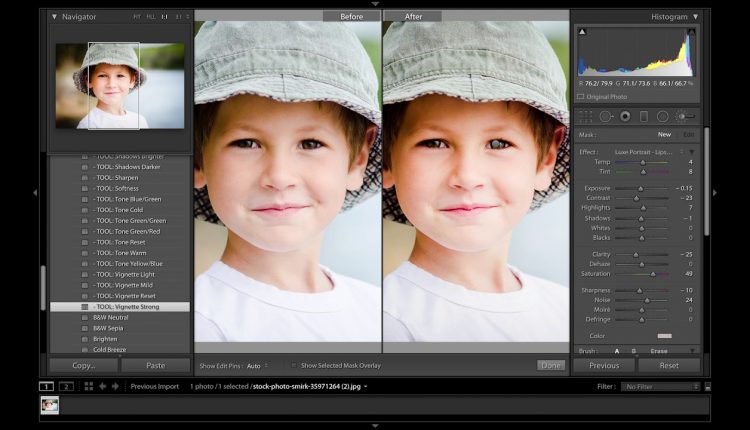Open Navigator zoom level dropdown arrows
750x430 pixels.
[188, 17]
